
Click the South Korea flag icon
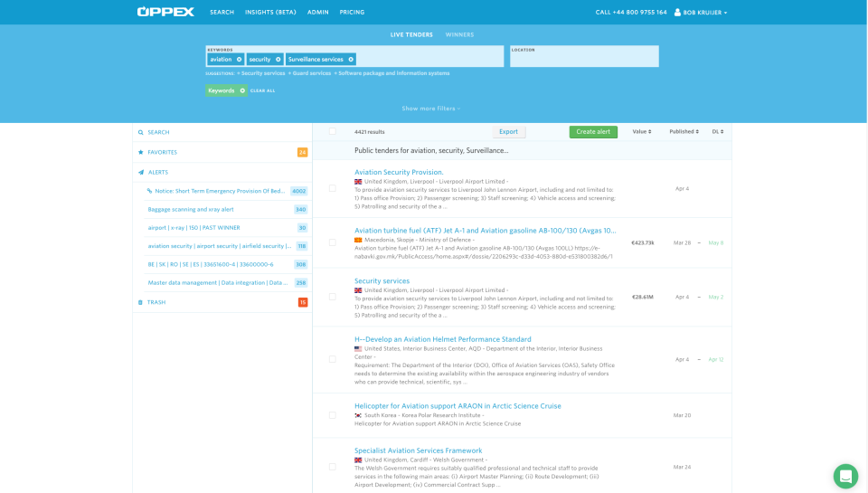(358, 415)
